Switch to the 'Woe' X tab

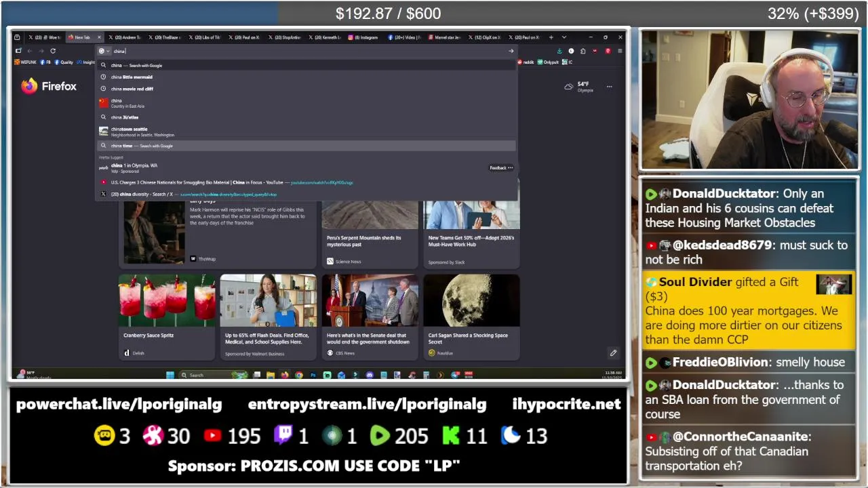point(45,37)
